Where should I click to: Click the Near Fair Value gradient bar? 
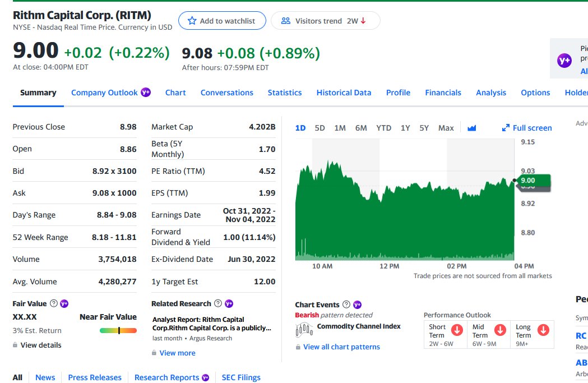(x=118, y=330)
